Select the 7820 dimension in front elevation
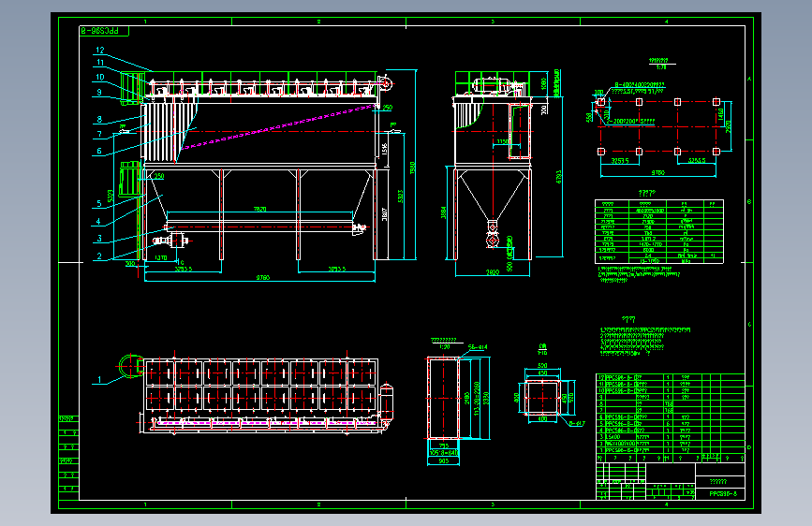The height and width of the screenshot is (526, 812). (260, 209)
